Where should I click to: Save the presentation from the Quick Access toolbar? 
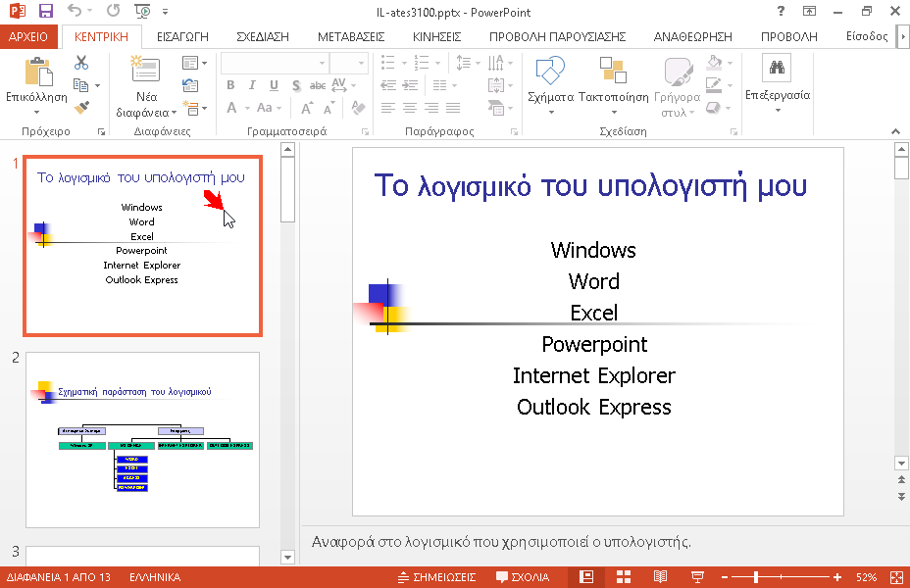tap(45, 11)
